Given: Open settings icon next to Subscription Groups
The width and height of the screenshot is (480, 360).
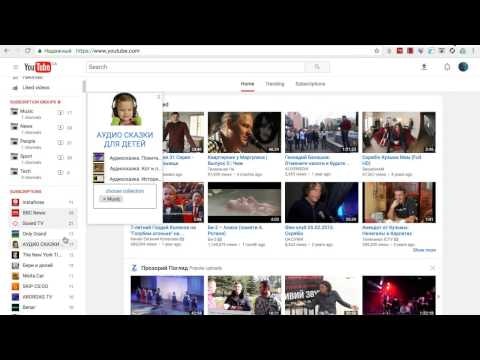Looking at the screenshot, I should coord(59,102).
